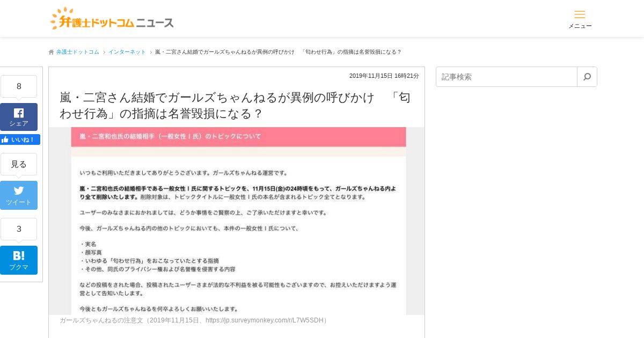Viewport: 644px width, 338px height.
Task: Open 弁護士ドットコム breadcrumb link
Action: 78,52
